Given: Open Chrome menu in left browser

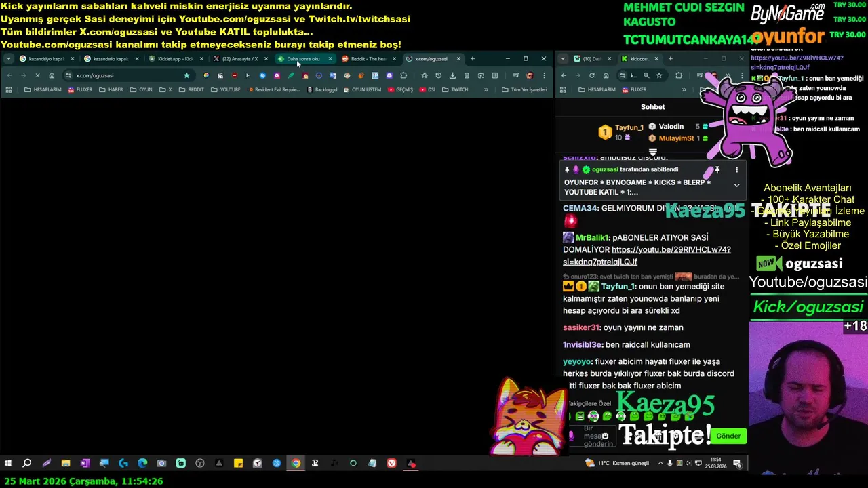Looking at the screenshot, I should (x=543, y=75).
